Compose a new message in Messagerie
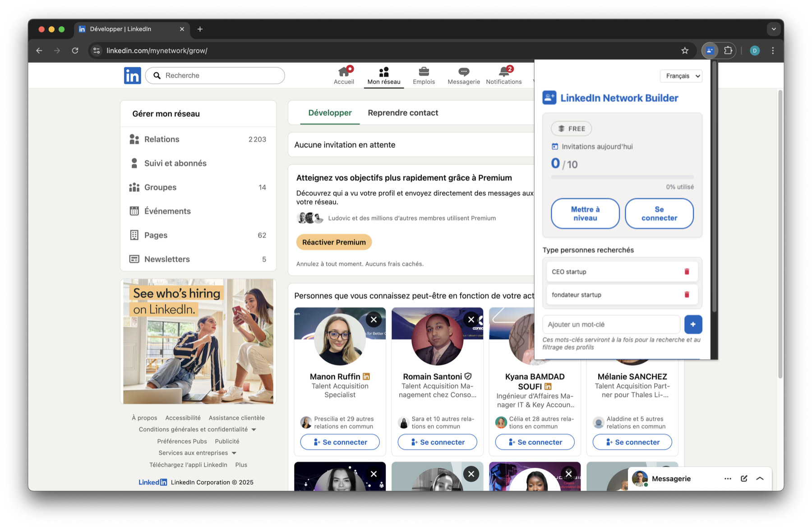This screenshot has height=528, width=812. pyautogui.click(x=744, y=479)
